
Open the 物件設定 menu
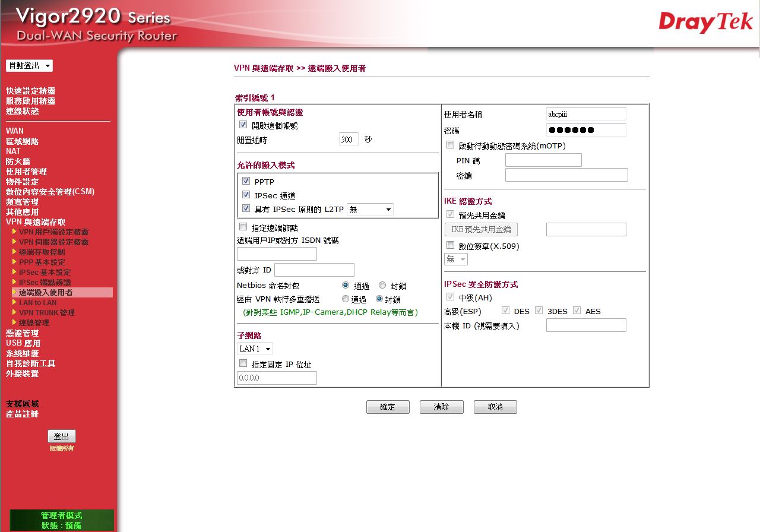23,182
